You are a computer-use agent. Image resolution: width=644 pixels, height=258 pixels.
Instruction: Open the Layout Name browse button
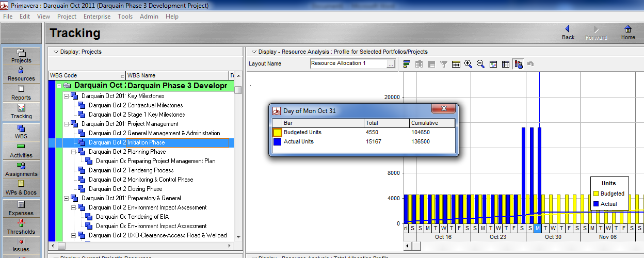click(391, 64)
